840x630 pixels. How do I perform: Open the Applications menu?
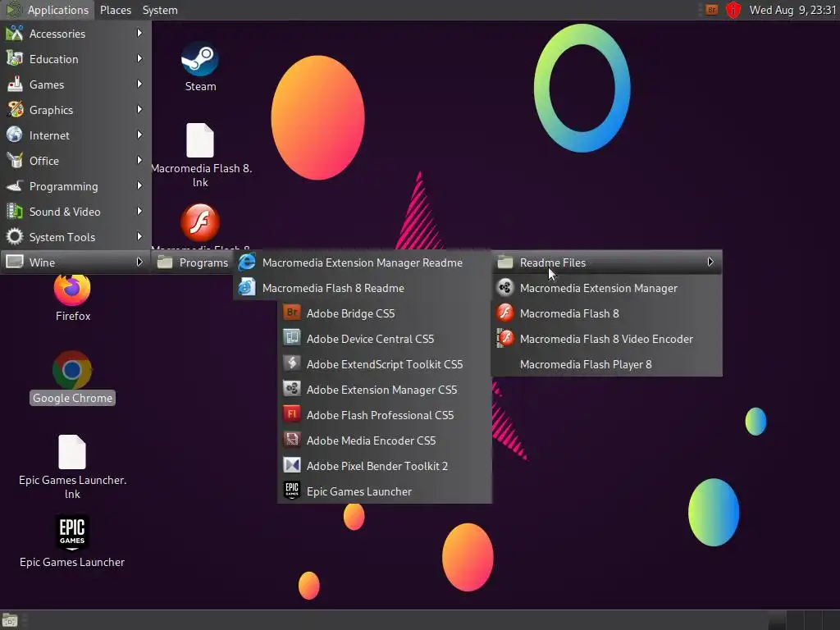(x=48, y=10)
